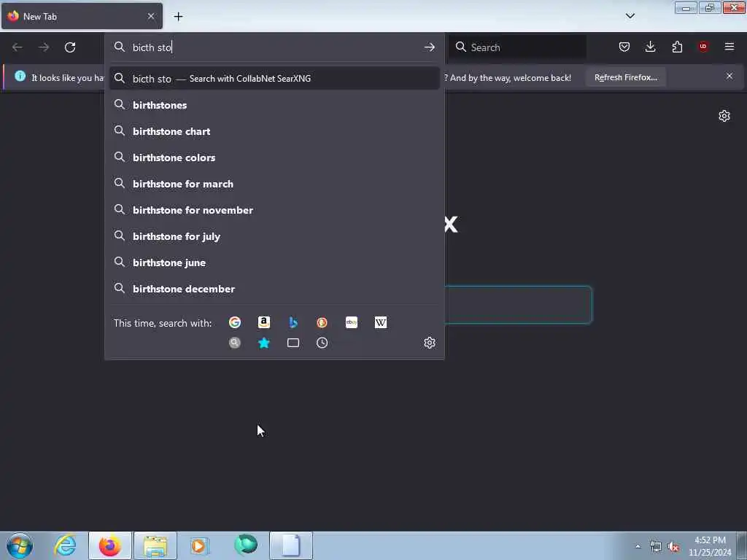Image resolution: width=747 pixels, height=560 pixels.
Task: Open search settings gear in dropdown
Action: pyautogui.click(x=429, y=343)
